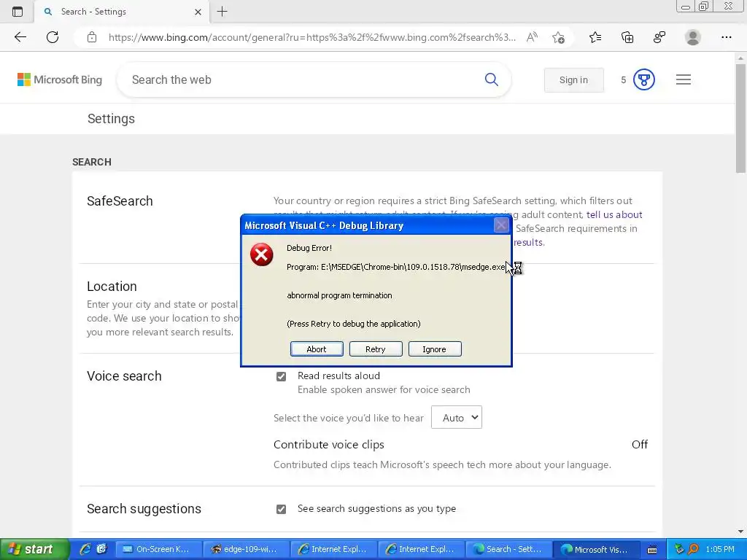The height and width of the screenshot is (560, 747).
Task: Open the On-Screen Keyboard taskbar item
Action: (158, 549)
